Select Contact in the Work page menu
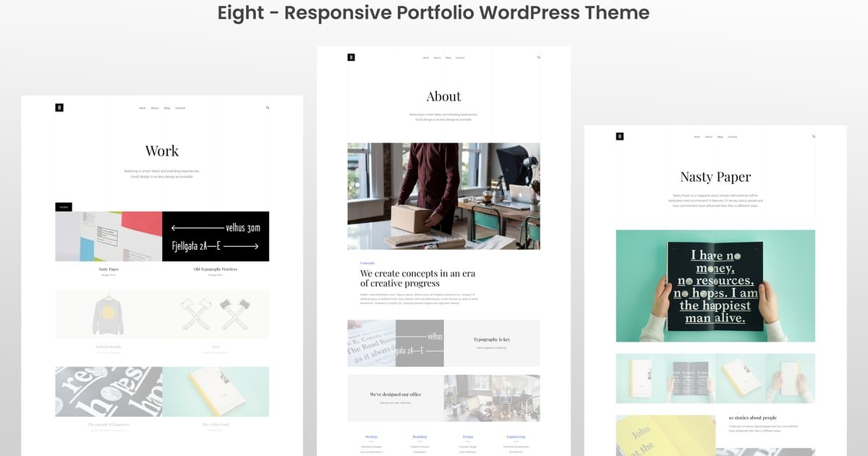 tap(180, 108)
